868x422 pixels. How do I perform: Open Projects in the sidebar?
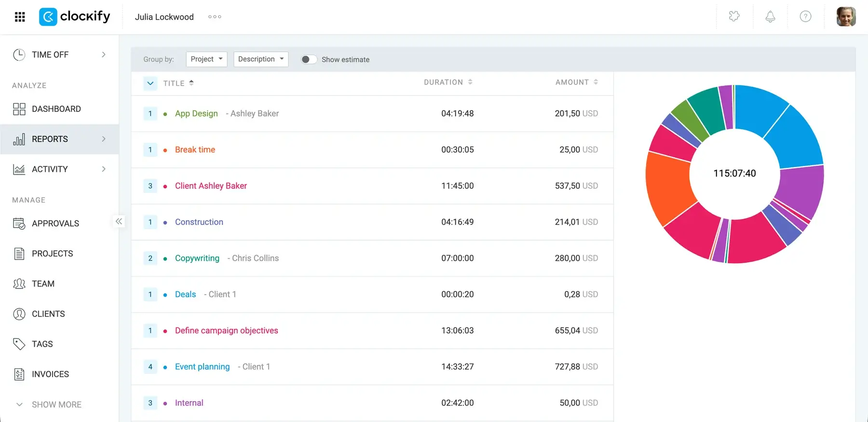(x=53, y=254)
